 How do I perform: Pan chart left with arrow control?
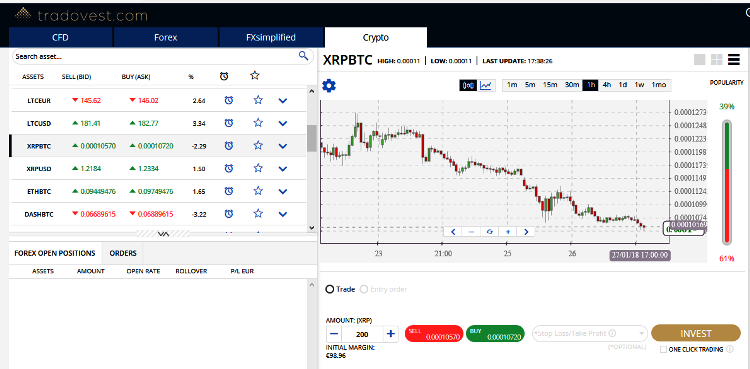(x=453, y=232)
